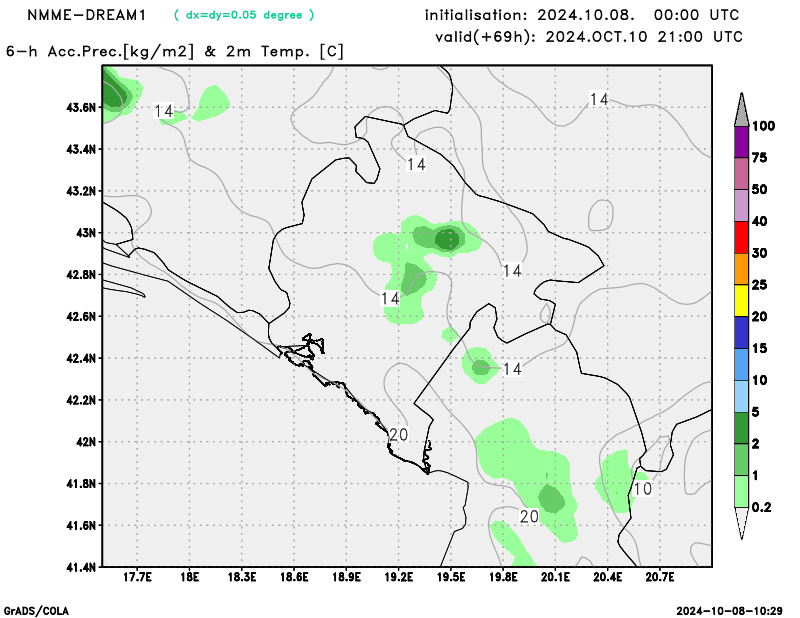Image resolution: width=800 pixels, height=618 pixels.
Task: Select the dark purple 75–100 legend swatch
Action: coord(741,142)
